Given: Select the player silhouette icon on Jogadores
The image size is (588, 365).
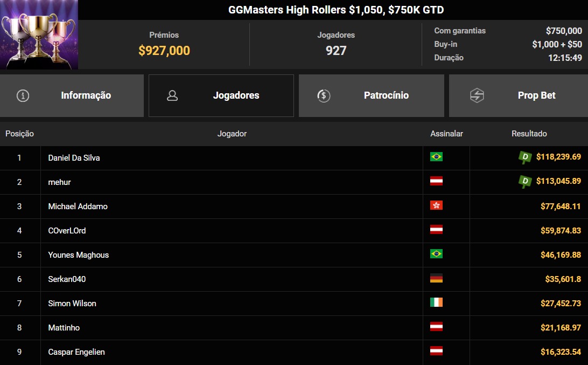Looking at the screenshot, I should click(172, 95).
